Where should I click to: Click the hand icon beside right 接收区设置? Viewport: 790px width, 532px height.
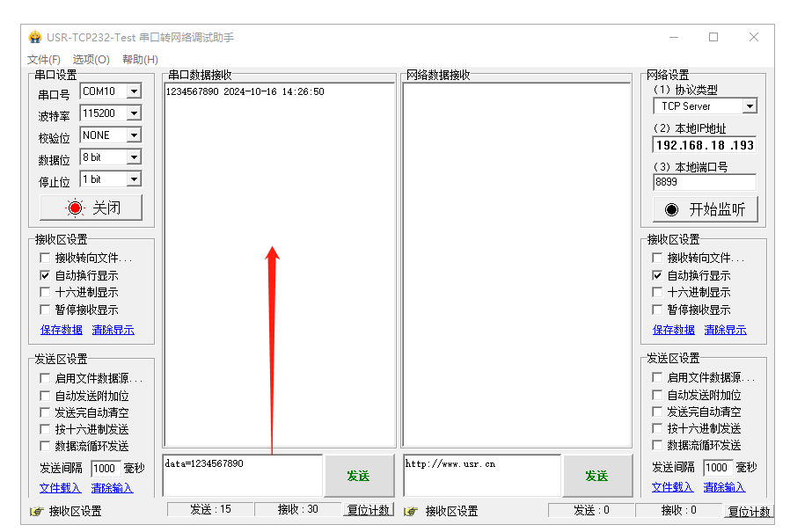[410, 511]
